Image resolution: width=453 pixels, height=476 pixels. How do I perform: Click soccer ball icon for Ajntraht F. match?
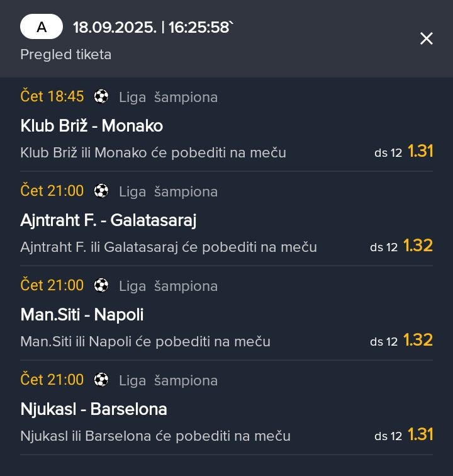pos(101,191)
